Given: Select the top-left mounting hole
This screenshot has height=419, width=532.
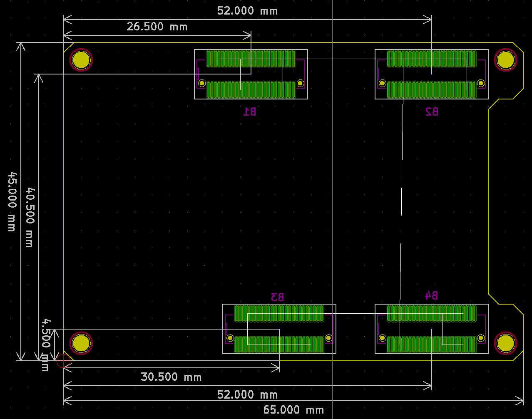Looking at the screenshot, I should coord(81,60).
